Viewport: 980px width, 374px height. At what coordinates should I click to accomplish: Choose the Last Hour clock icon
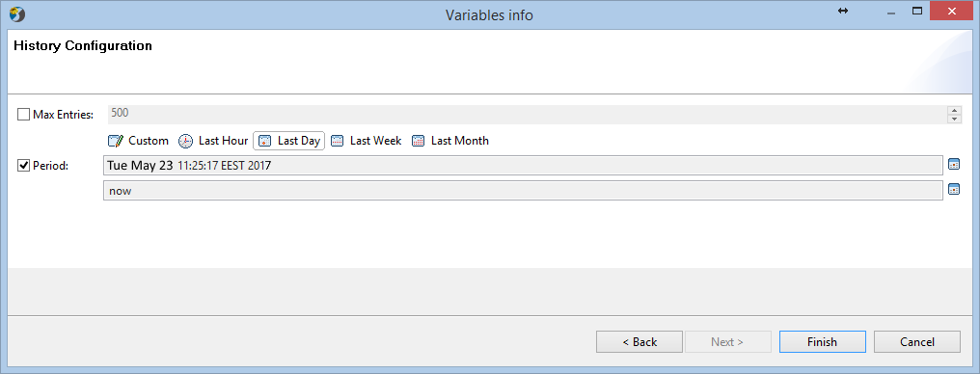tap(185, 141)
